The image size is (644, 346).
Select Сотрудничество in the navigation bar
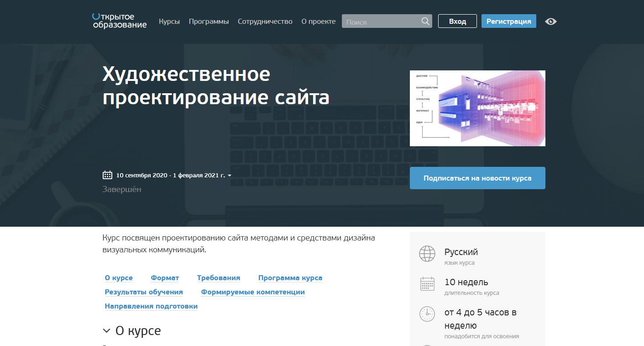265,21
